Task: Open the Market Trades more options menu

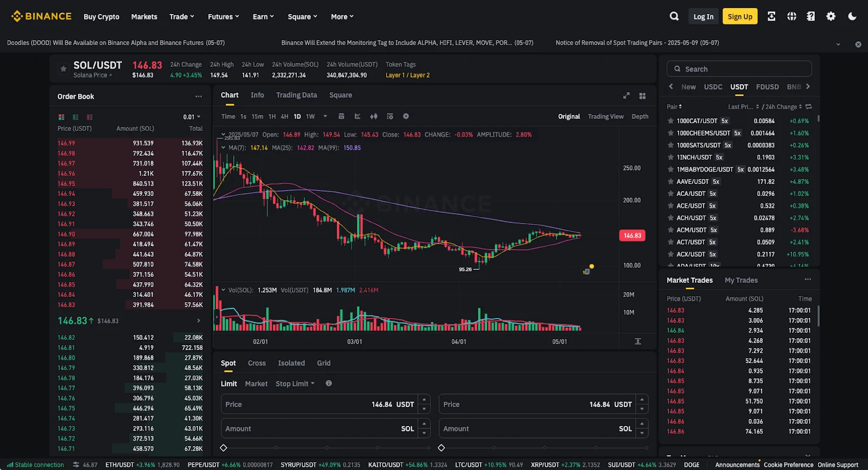Action: 808,280
